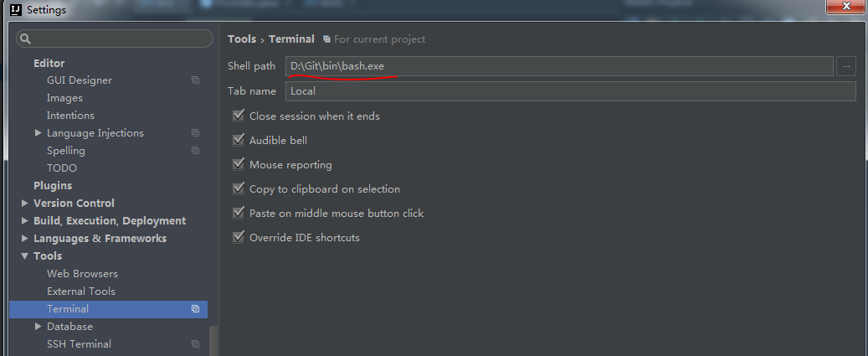Click the project-level icon beside Spelling
Viewport: 868px width, 356px height.
click(x=195, y=151)
